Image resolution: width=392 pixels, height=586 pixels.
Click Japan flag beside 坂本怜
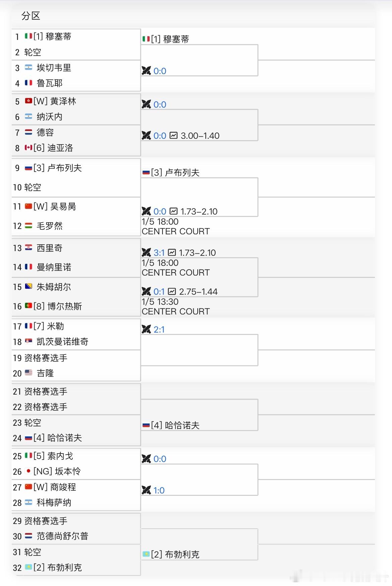tap(28, 471)
